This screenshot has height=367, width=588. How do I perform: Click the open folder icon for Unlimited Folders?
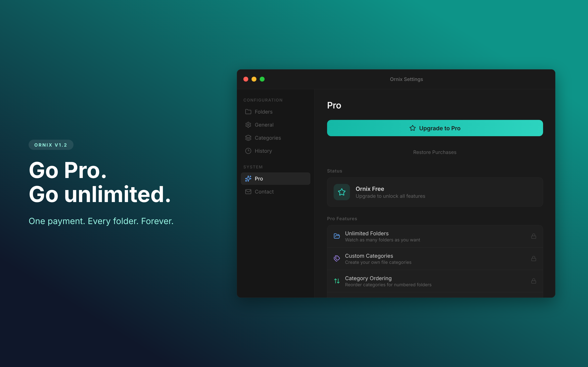[337, 236]
